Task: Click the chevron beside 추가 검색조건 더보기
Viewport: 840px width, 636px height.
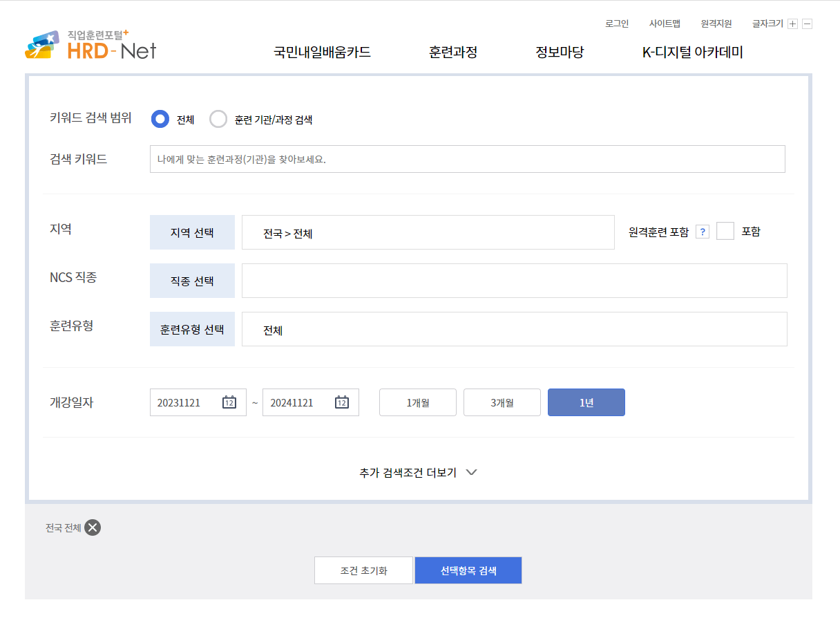Action: tap(472, 472)
